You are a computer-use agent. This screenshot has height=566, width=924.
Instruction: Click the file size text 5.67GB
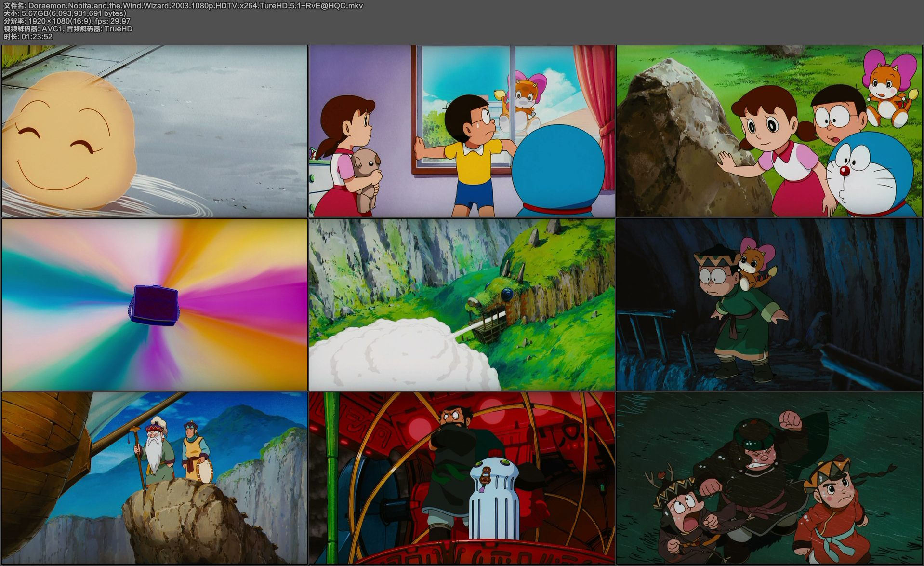pyautogui.click(x=35, y=13)
